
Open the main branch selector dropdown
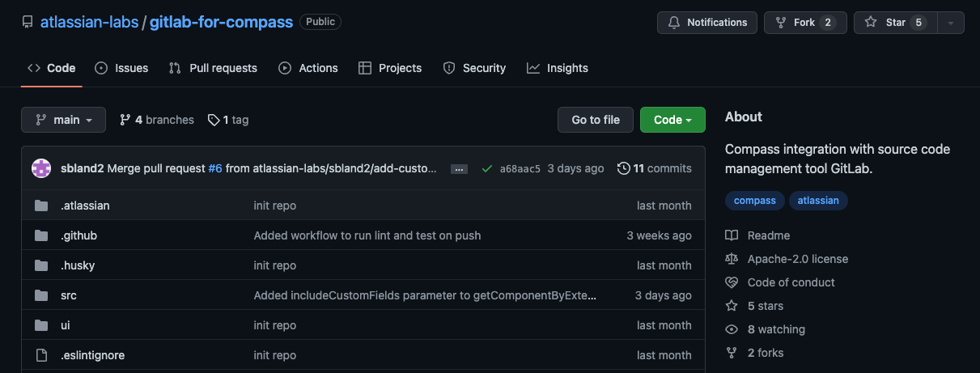(x=63, y=120)
